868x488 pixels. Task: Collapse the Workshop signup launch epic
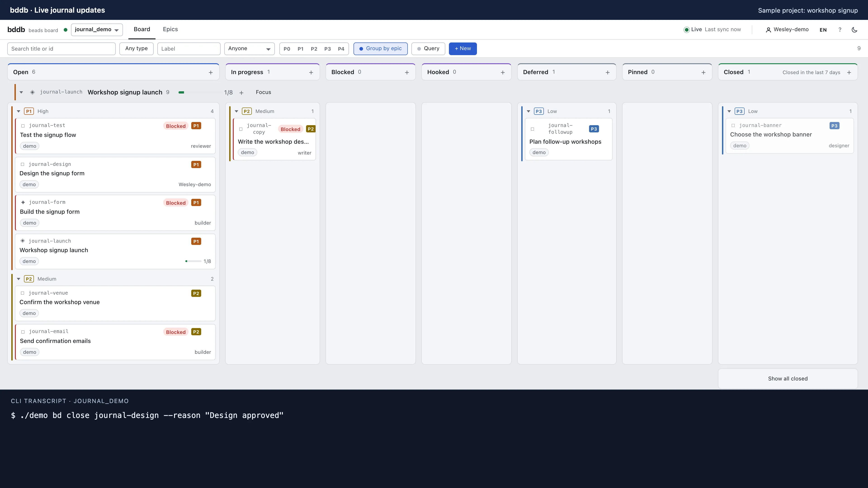[21, 92]
